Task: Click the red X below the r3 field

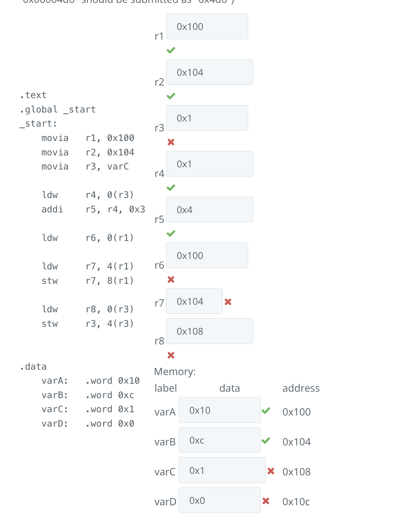Action: point(171,142)
